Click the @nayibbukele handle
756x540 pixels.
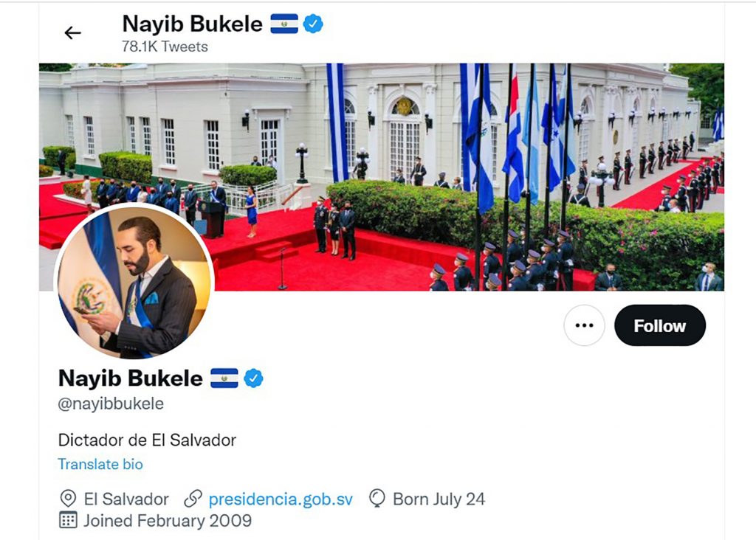coord(111,404)
